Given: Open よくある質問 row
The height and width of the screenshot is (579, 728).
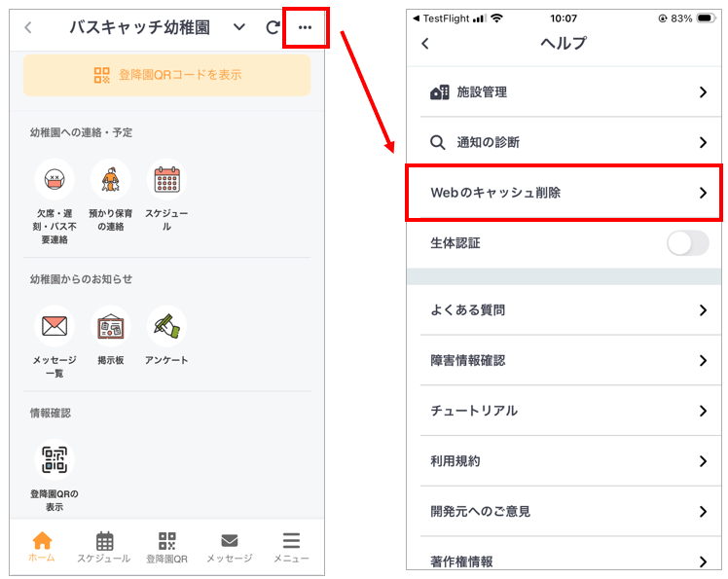Looking at the screenshot, I should 564,309.
